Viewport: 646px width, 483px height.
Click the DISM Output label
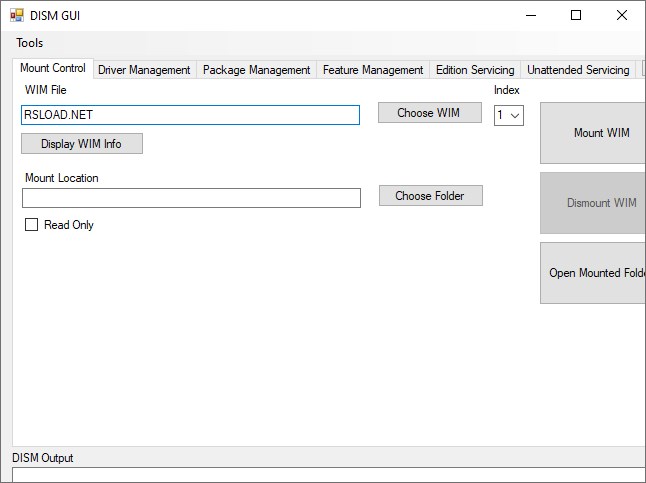(x=42, y=458)
